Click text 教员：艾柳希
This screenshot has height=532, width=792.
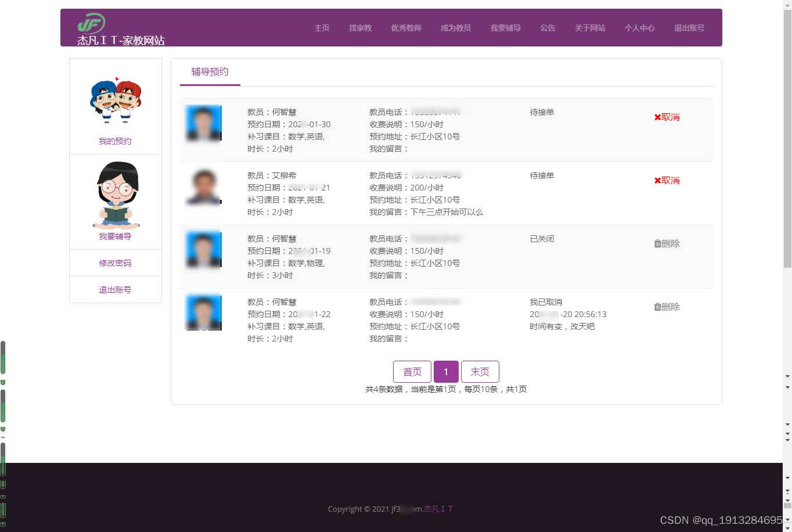click(272, 175)
